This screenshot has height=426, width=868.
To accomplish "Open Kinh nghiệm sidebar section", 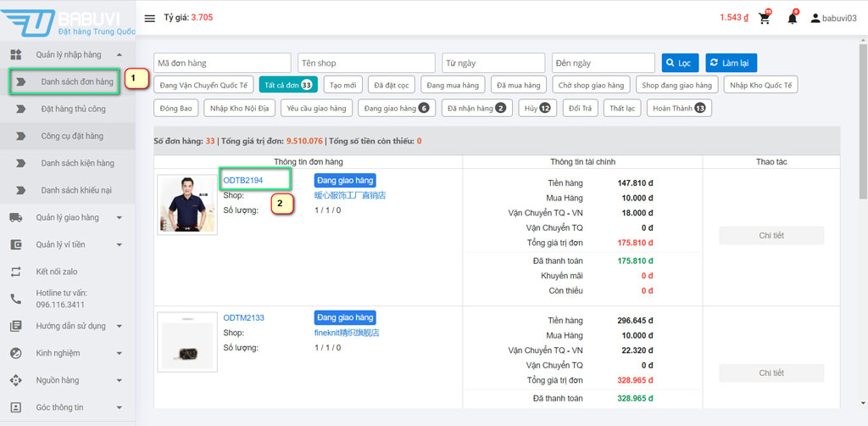I will point(58,353).
